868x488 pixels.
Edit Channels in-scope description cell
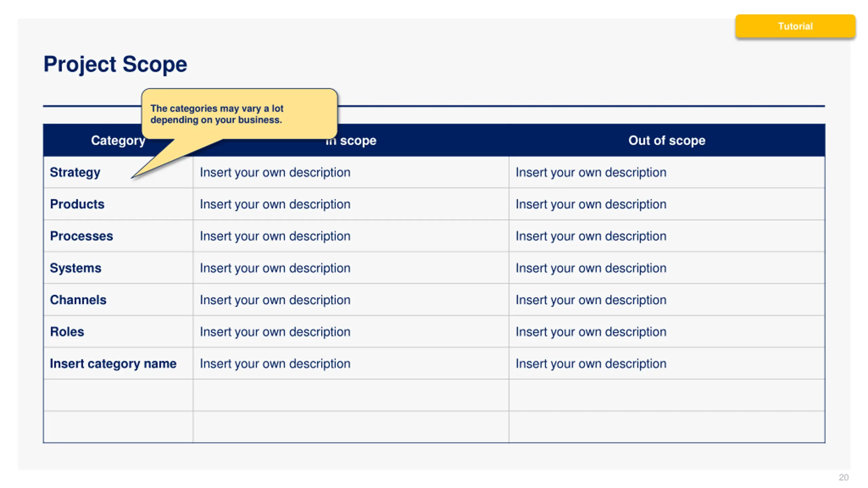point(351,300)
